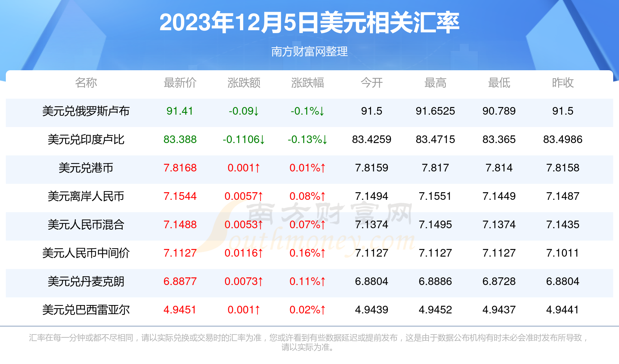This screenshot has height=364, width=619.
Task: Click the high value 7.817
Action: (x=435, y=168)
